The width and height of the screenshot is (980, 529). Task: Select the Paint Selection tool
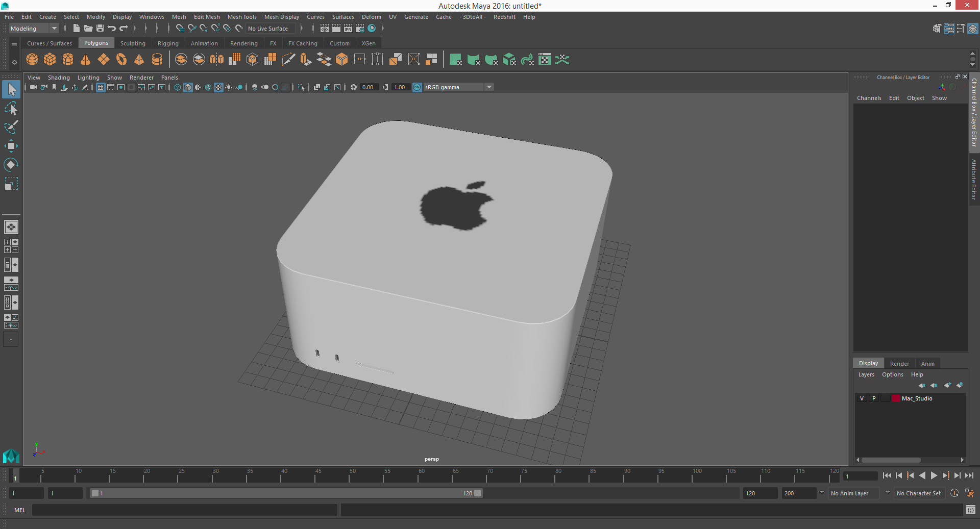11,127
